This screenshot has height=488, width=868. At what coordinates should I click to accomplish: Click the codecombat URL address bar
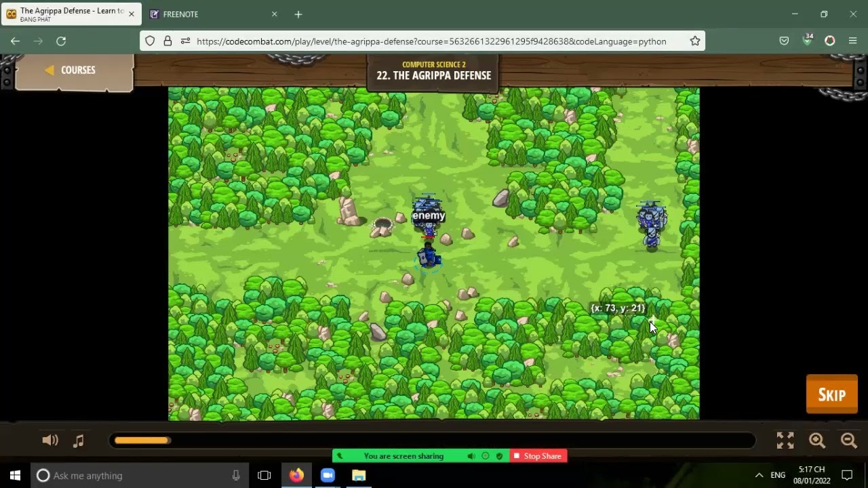[x=431, y=41]
